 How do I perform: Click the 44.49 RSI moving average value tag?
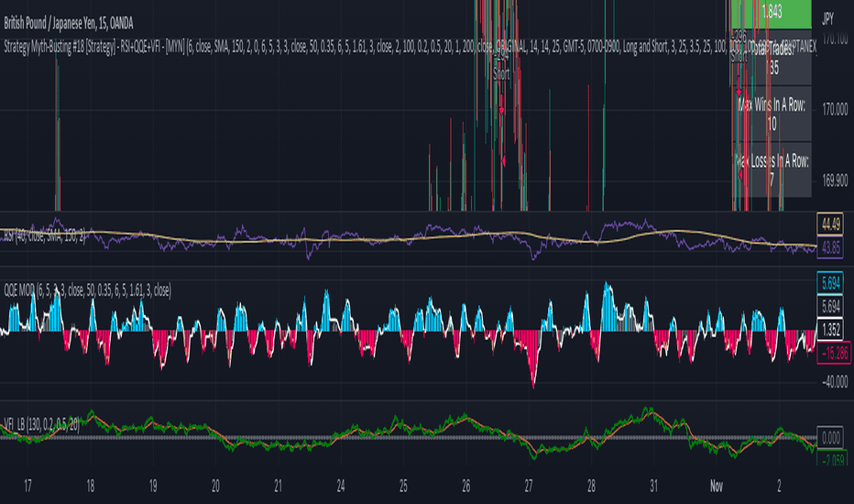830,224
